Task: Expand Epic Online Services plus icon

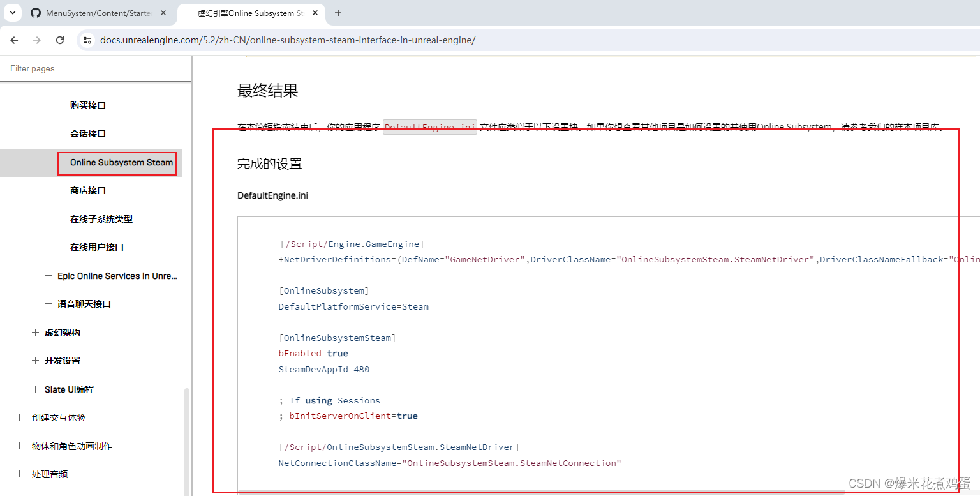Action: click(x=48, y=276)
